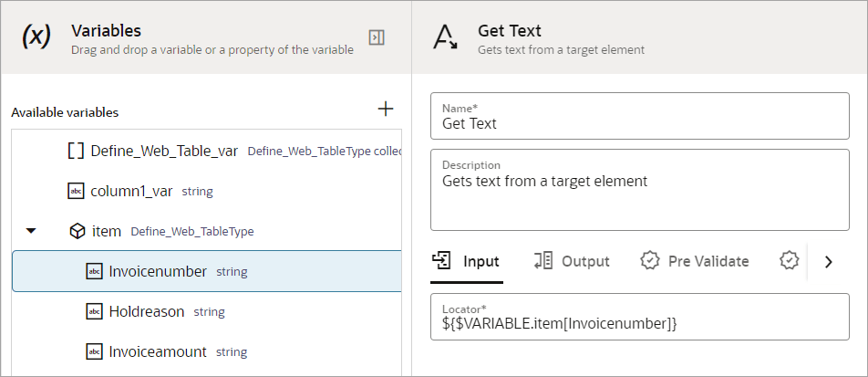This screenshot has height=377, width=868.
Task: Select the Invoicenumber variable row
Action: tap(206, 271)
